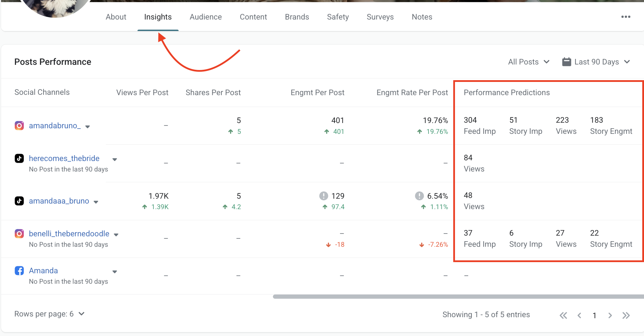Open the Last 90 Days date dropdown
The height and width of the screenshot is (336, 644).
[x=602, y=62]
